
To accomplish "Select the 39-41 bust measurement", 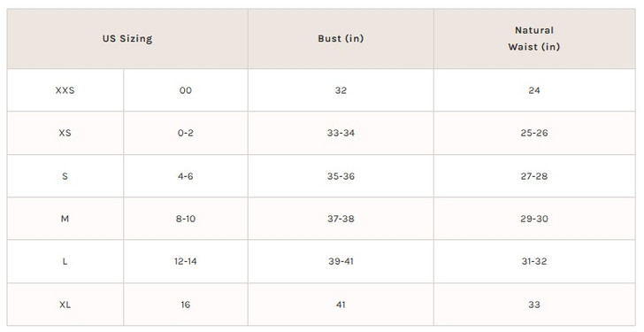I will click(x=341, y=262).
